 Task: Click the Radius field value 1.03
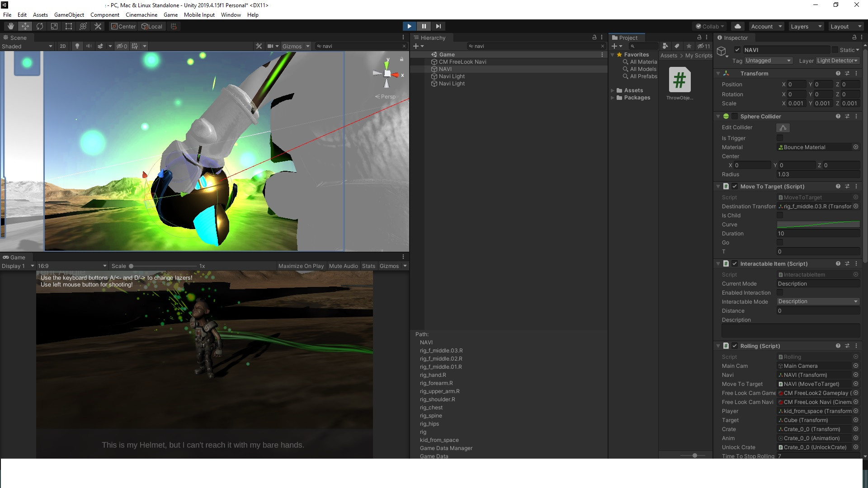click(818, 174)
